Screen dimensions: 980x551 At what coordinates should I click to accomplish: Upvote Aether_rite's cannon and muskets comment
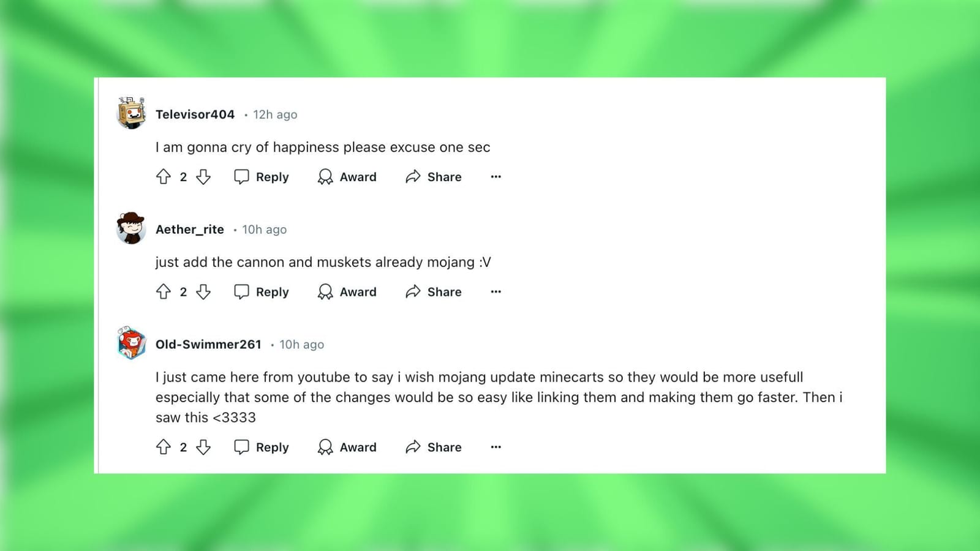tap(164, 292)
